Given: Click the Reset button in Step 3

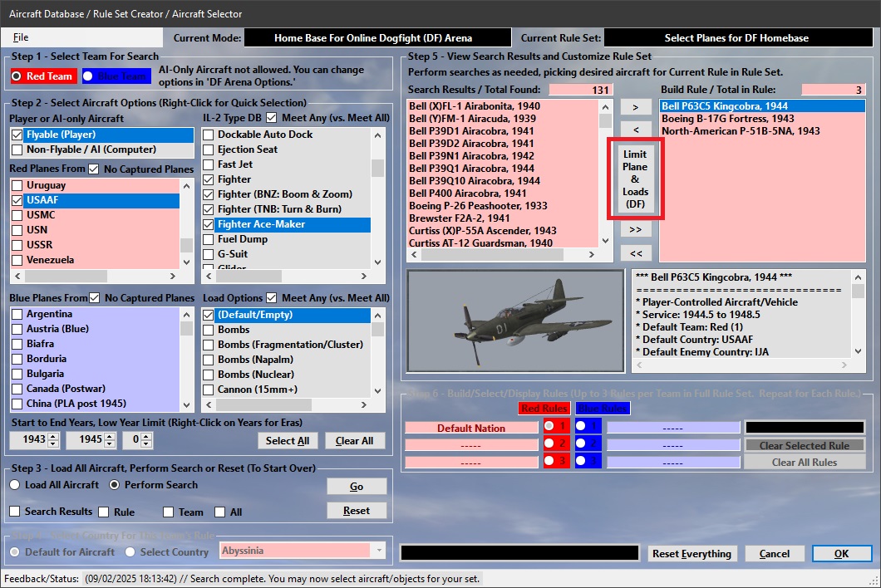Looking at the screenshot, I should click(357, 511).
